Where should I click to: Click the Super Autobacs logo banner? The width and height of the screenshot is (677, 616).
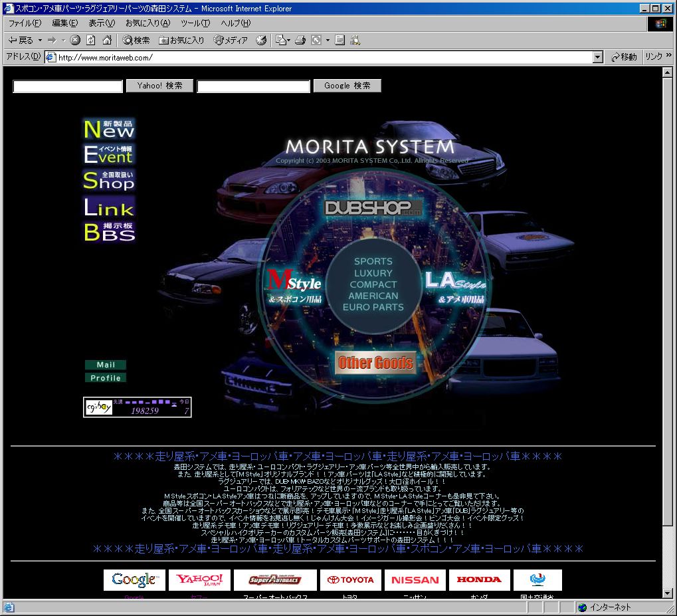(275, 579)
